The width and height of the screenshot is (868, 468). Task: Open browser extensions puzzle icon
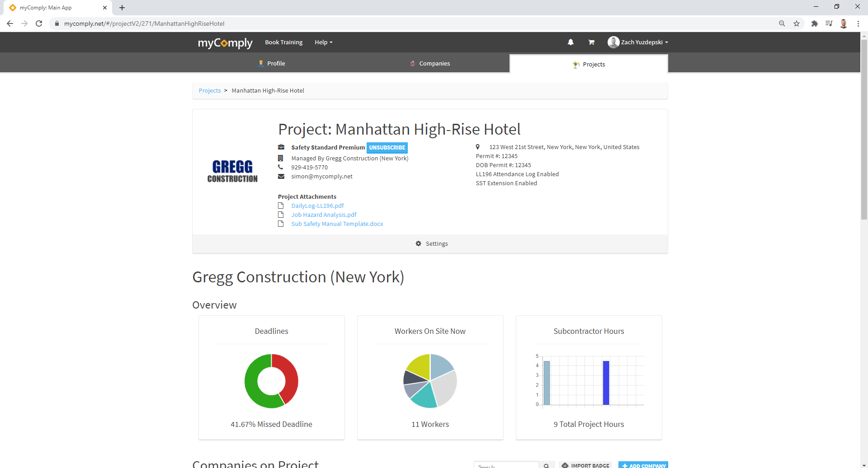(x=815, y=23)
